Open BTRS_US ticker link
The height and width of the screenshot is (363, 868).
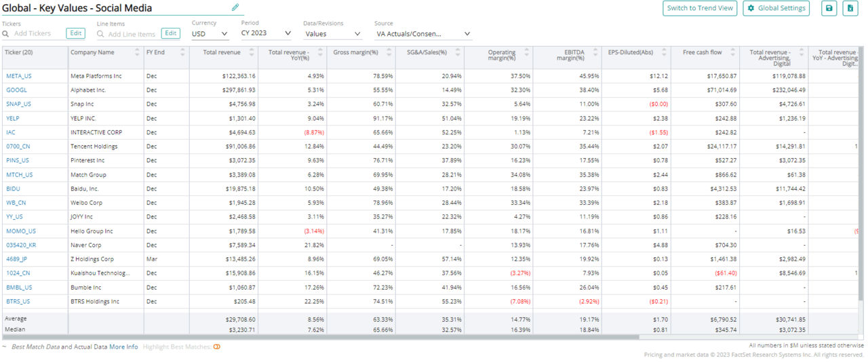pyautogui.click(x=19, y=301)
